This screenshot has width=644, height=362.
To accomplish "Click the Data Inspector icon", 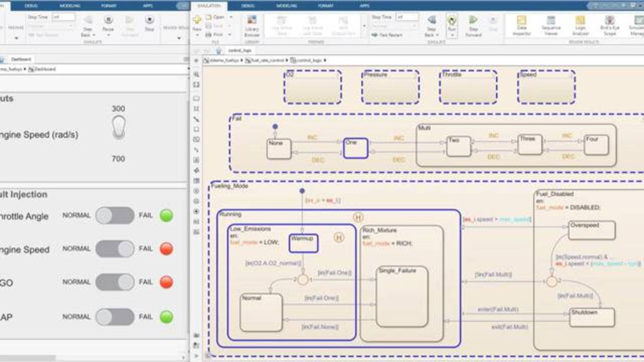I will pyautogui.click(x=522, y=24).
